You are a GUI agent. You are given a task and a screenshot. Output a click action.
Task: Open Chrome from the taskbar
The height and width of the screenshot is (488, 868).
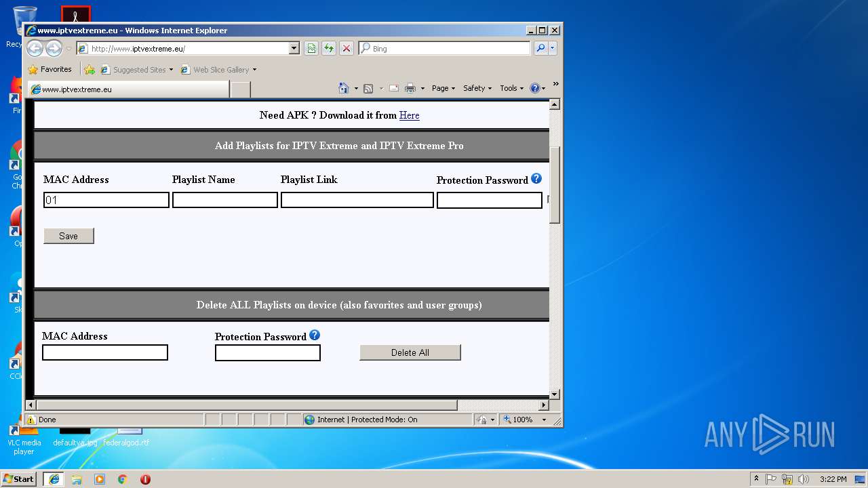point(122,479)
